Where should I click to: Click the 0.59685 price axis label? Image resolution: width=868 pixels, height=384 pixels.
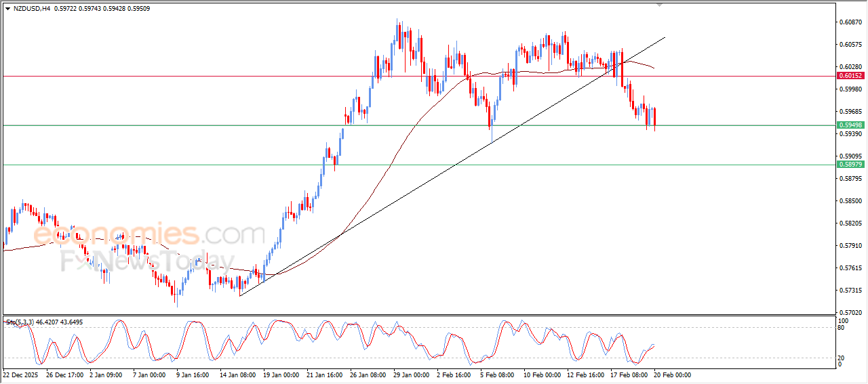pos(850,112)
